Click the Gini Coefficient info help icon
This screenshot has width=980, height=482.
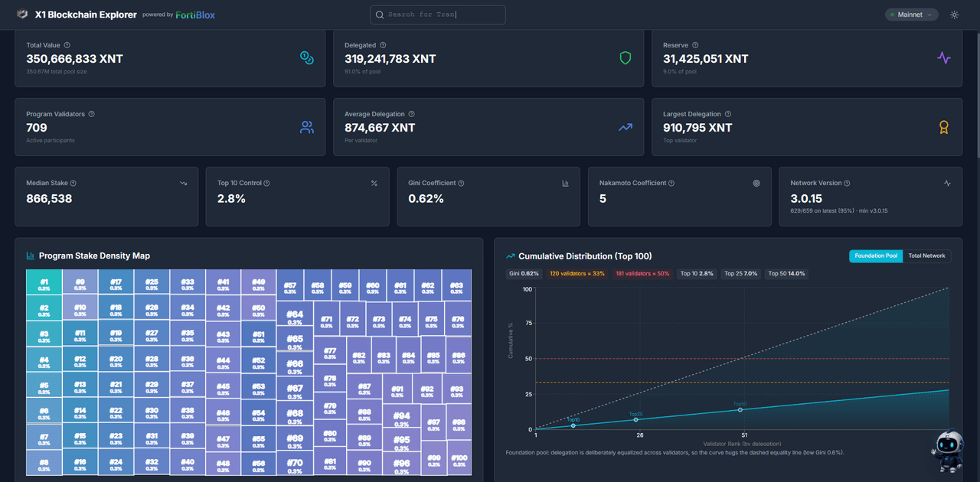click(x=461, y=183)
